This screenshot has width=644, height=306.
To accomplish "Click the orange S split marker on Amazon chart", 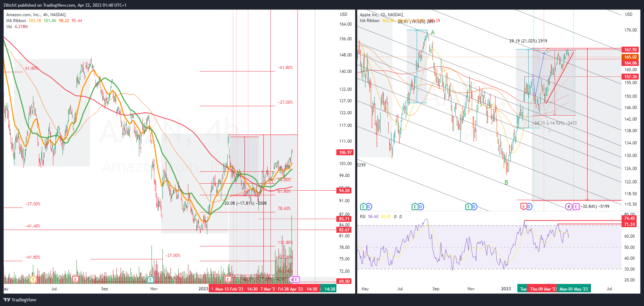I will tap(33, 279).
